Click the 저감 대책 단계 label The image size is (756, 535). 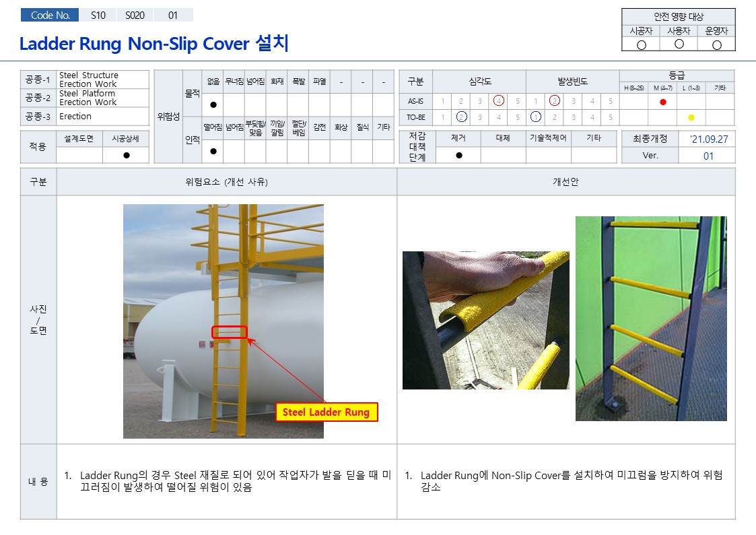click(417, 147)
